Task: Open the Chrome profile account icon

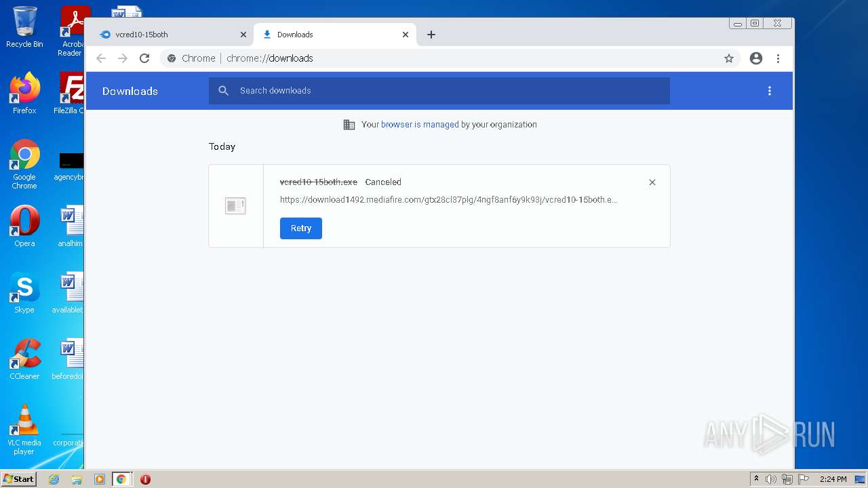Action: coord(756,58)
